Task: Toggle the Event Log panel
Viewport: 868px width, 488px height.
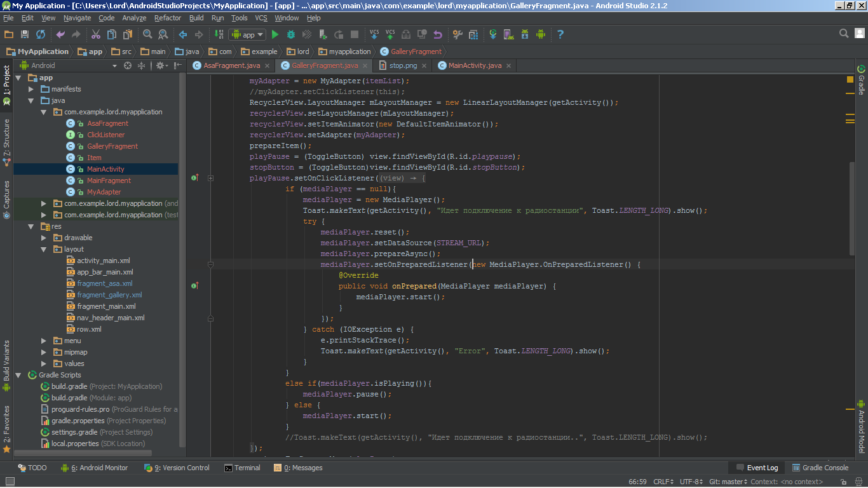Action: point(756,468)
